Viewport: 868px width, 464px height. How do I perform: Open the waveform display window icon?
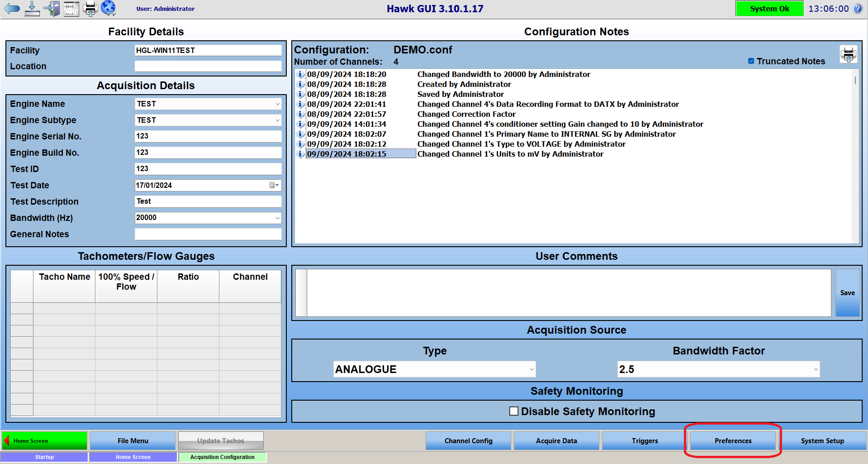(71, 9)
